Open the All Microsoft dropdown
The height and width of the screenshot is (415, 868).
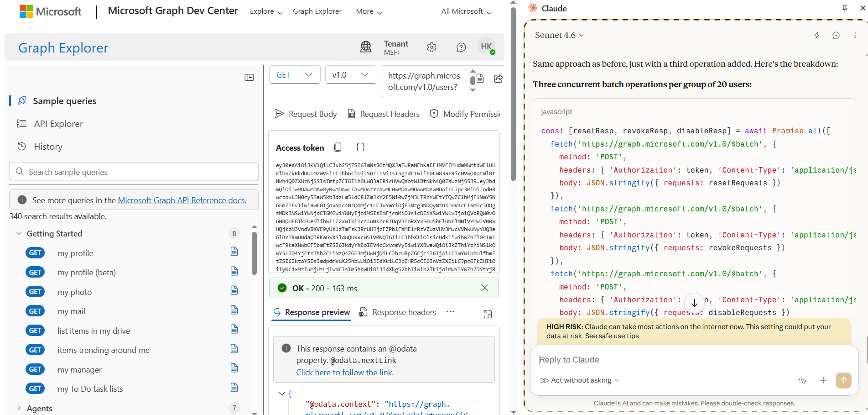(466, 11)
